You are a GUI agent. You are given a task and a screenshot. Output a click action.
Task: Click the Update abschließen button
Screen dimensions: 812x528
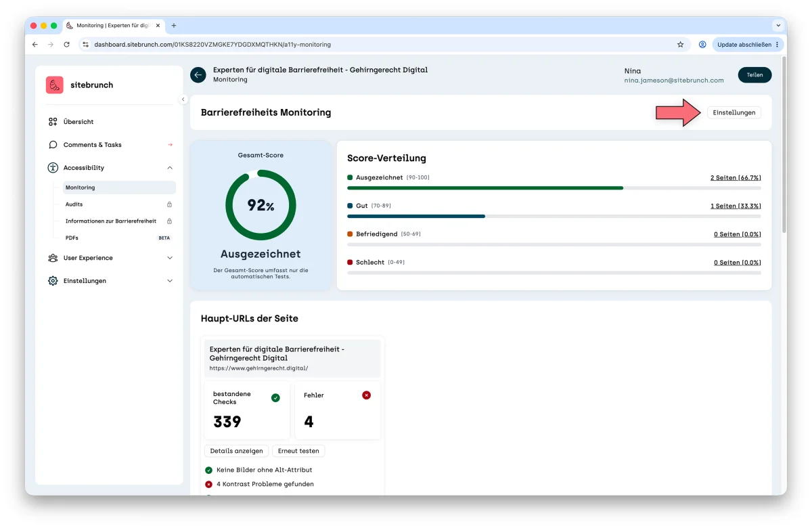point(748,45)
